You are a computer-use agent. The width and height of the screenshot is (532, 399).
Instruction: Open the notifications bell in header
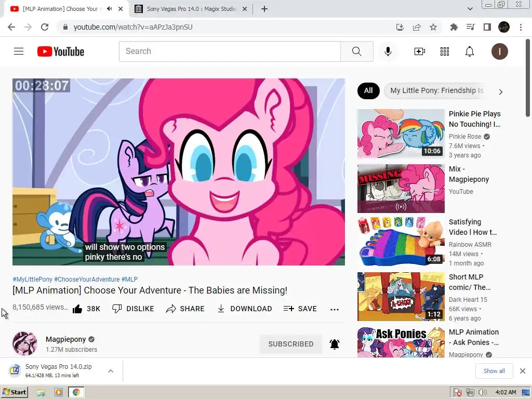pyautogui.click(x=469, y=51)
